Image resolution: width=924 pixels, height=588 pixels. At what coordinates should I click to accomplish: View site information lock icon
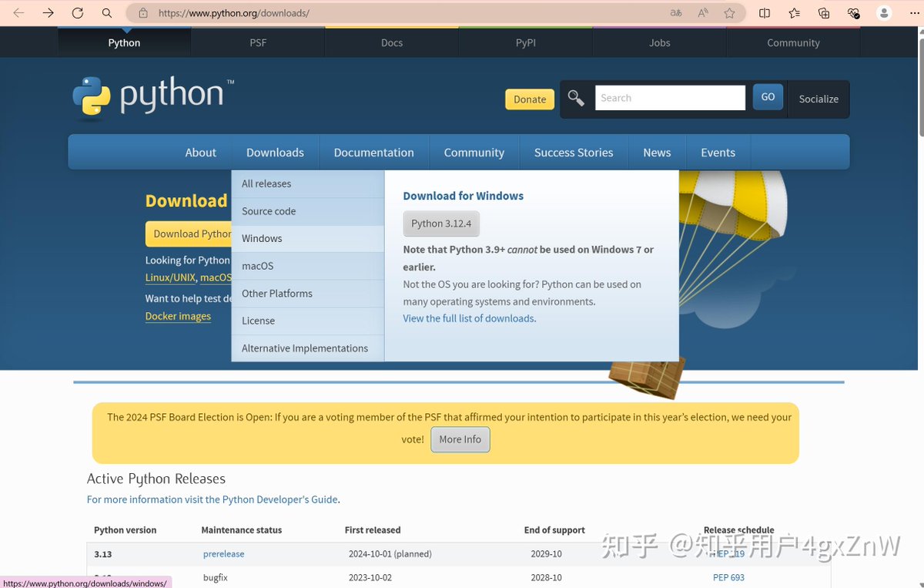click(142, 13)
